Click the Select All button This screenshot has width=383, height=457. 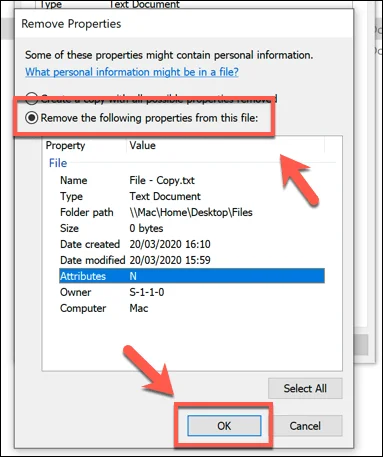click(x=305, y=388)
